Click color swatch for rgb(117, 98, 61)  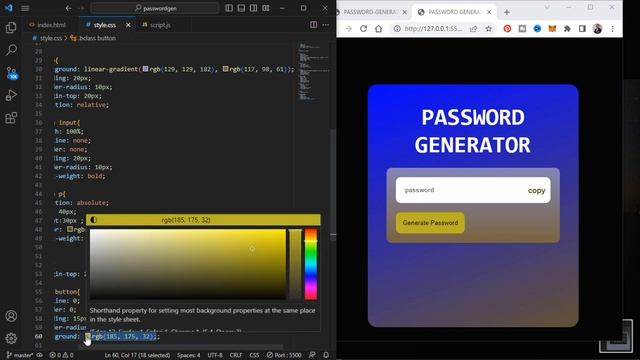pyautogui.click(x=225, y=69)
